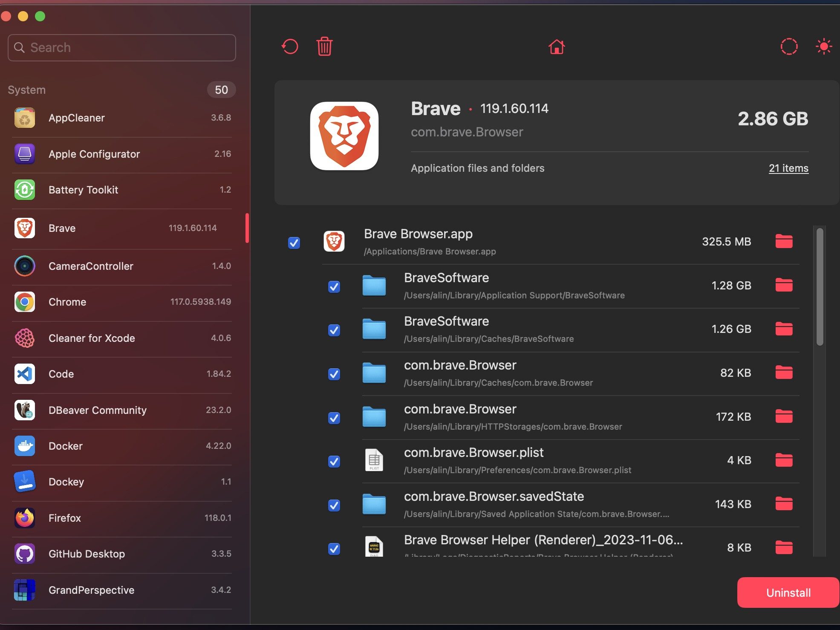Click the Brave version 119.1.60.114 in the header
This screenshot has height=630, width=840.
tap(514, 108)
